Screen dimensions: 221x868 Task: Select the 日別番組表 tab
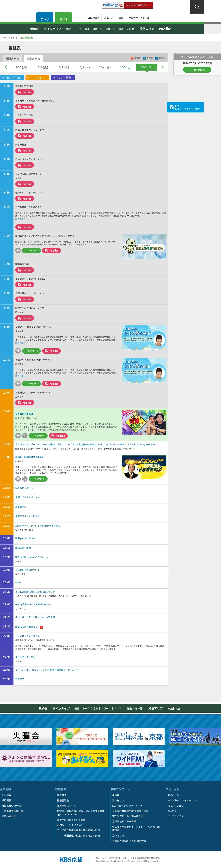(x=33, y=59)
